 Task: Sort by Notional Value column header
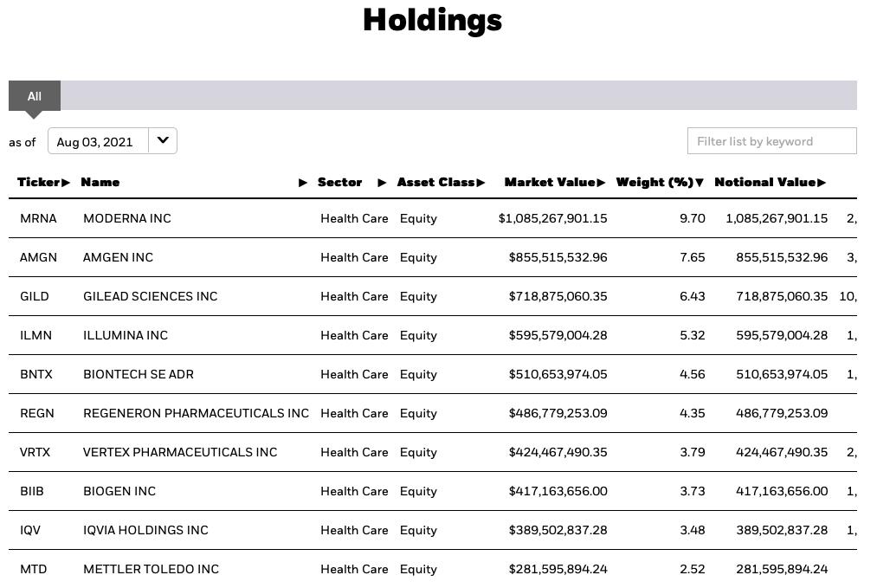[x=770, y=182]
